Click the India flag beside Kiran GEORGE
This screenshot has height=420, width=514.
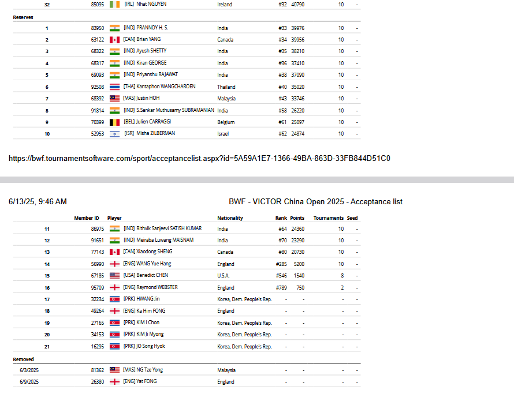tap(114, 63)
